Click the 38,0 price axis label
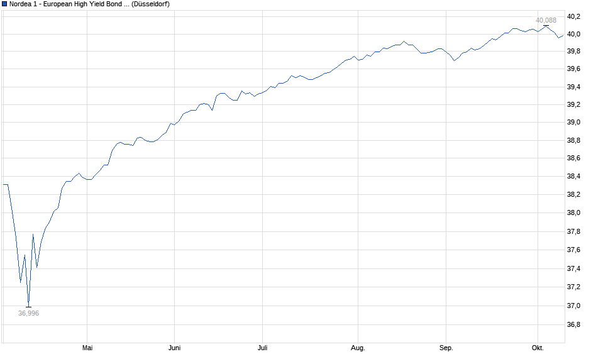 [x=573, y=213]
